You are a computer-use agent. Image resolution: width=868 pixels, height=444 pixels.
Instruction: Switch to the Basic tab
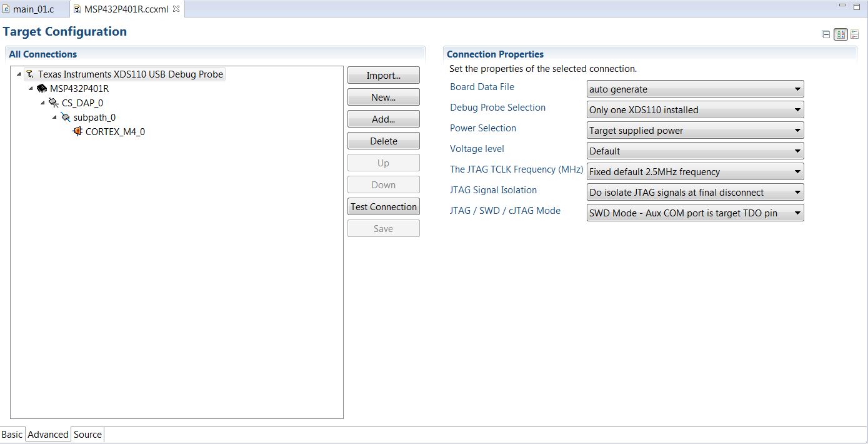pyautogui.click(x=12, y=435)
